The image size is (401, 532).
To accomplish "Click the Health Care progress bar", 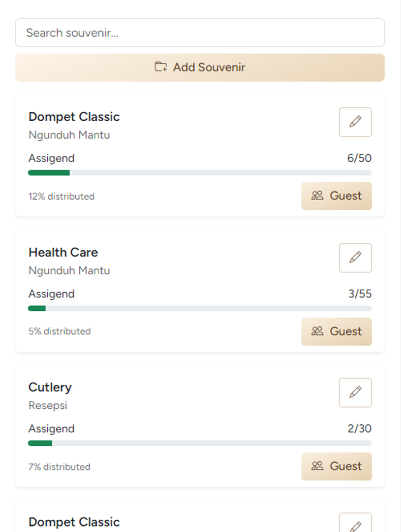I will (x=200, y=308).
